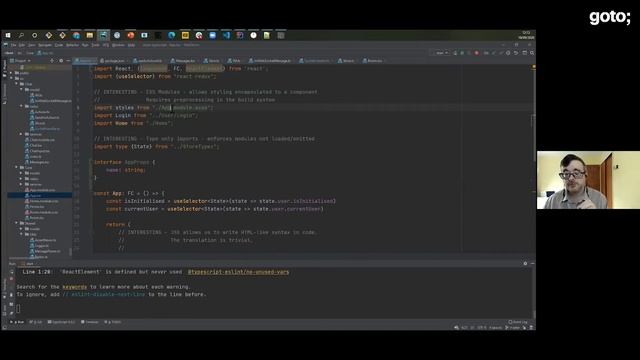Open Project panel settings gear

click(x=61, y=60)
